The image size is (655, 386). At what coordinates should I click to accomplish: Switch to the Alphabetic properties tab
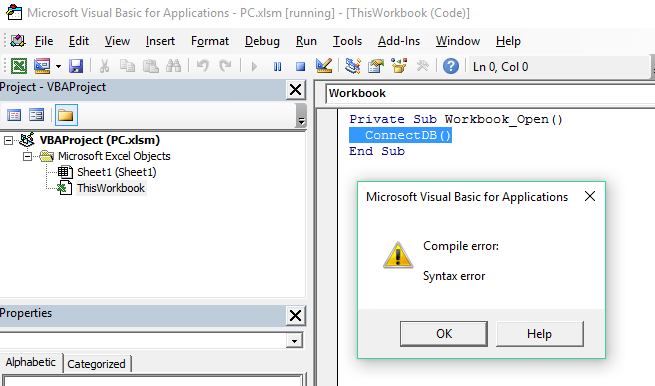[x=30, y=363]
